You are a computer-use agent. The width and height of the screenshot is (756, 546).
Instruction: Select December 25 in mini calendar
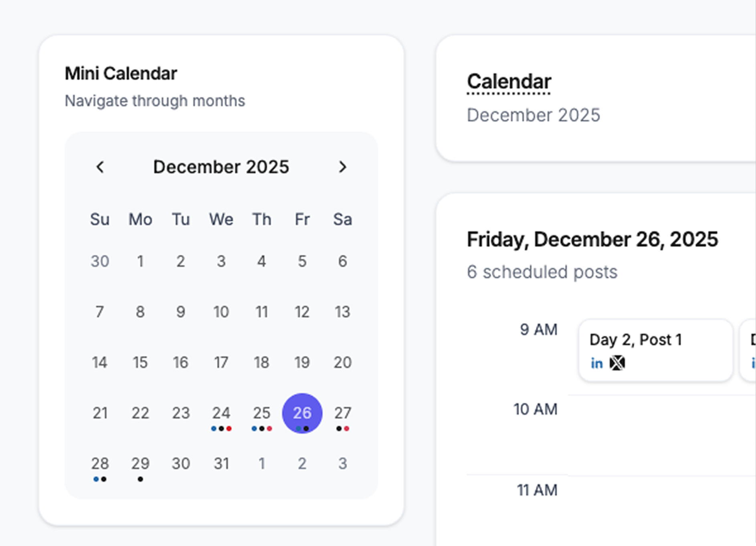[x=261, y=413]
